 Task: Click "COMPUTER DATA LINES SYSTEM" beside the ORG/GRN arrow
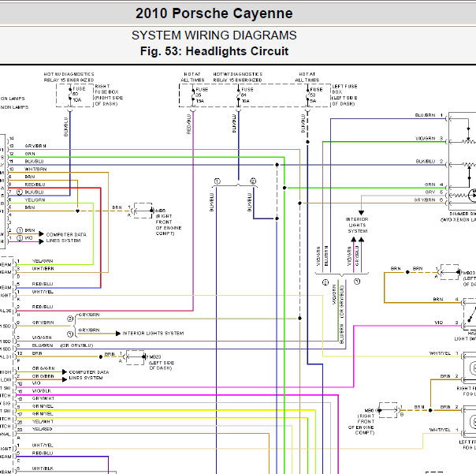(x=89, y=375)
